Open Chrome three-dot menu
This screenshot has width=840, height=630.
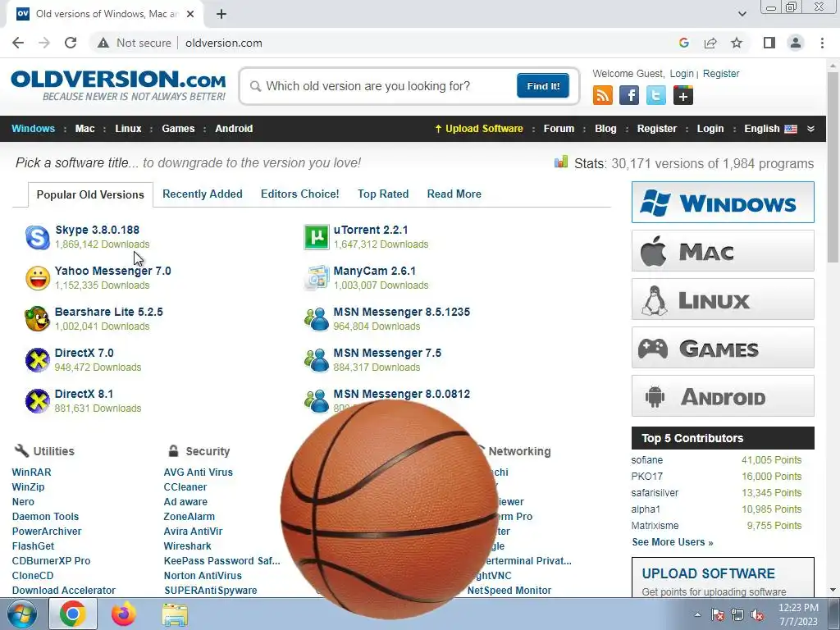822,43
